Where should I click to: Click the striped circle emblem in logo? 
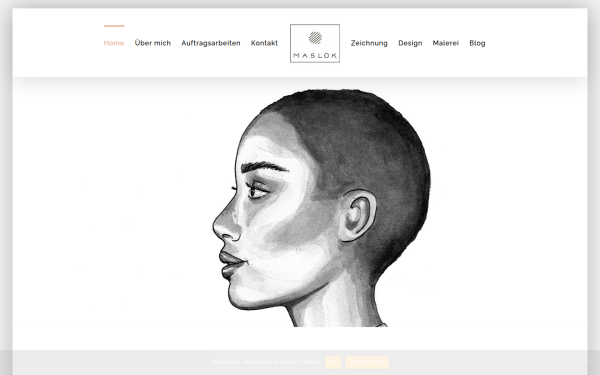pyautogui.click(x=315, y=38)
